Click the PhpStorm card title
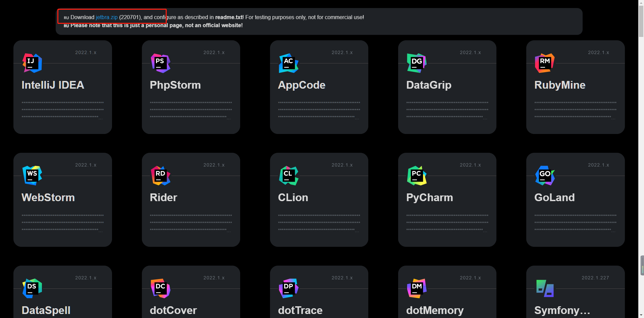Viewport: 644px width, 318px height. click(175, 85)
